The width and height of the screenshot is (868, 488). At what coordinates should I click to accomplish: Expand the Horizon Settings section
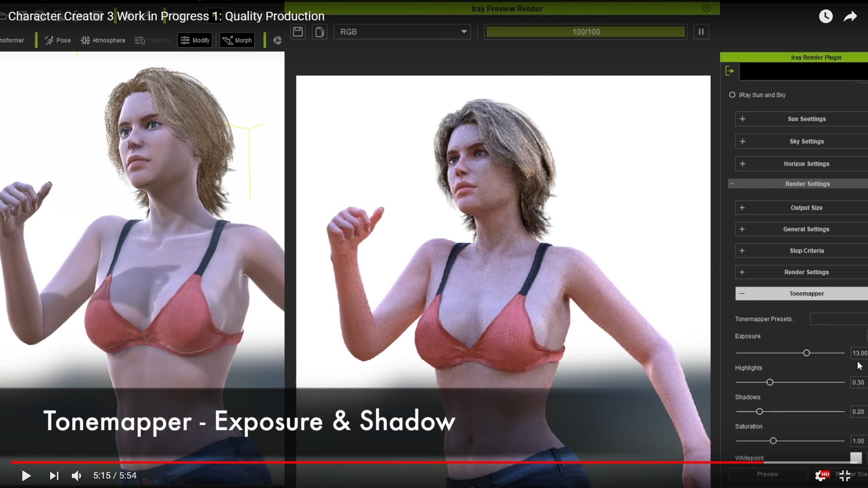(801, 164)
